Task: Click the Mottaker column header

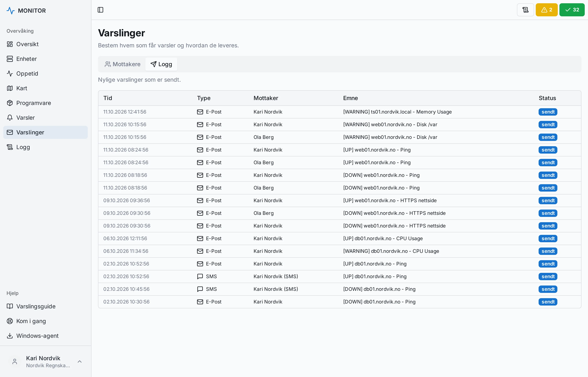Action: (266, 98)
